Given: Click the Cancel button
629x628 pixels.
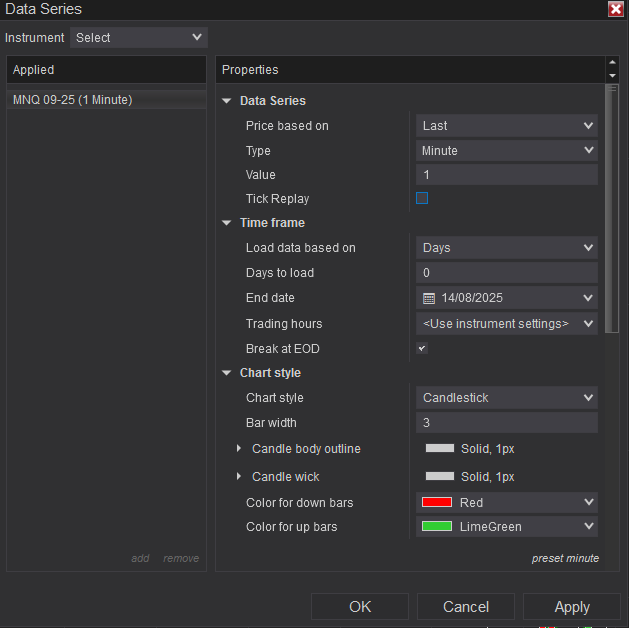Looking at the screenshot, I should (x=466, y=607).
